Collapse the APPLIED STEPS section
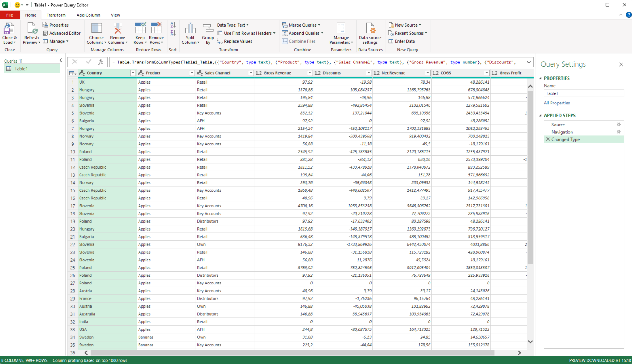The width and height of the screenshot is (632, 364). coord(541,115)
